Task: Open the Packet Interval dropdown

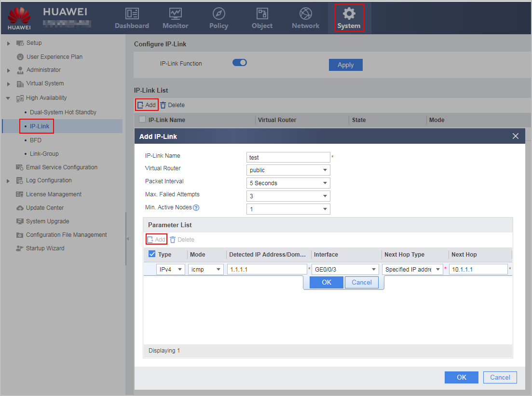Action: click(288, 183)
